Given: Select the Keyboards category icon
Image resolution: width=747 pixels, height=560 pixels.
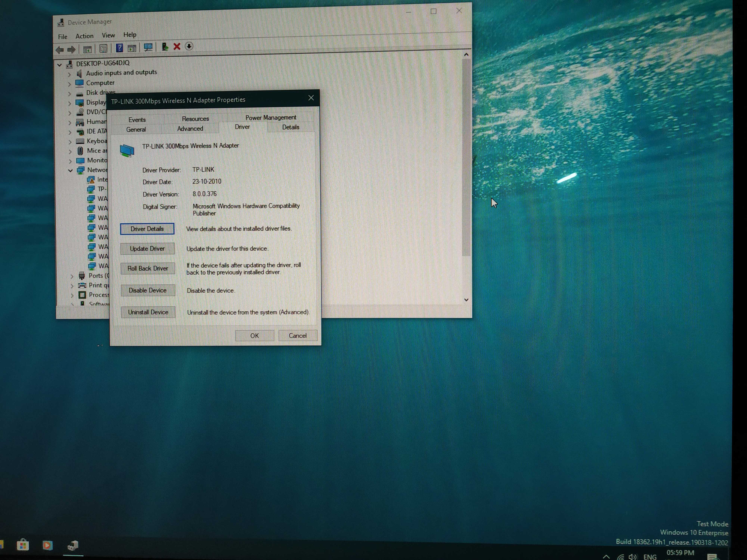Looking at the screenshot, I should click(80, 141).
